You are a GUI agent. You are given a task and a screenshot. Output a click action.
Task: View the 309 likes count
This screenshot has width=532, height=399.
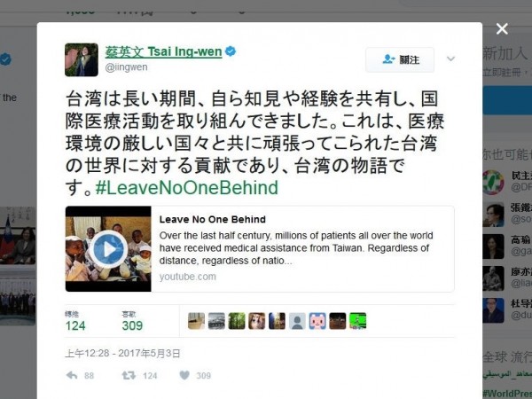132,325
